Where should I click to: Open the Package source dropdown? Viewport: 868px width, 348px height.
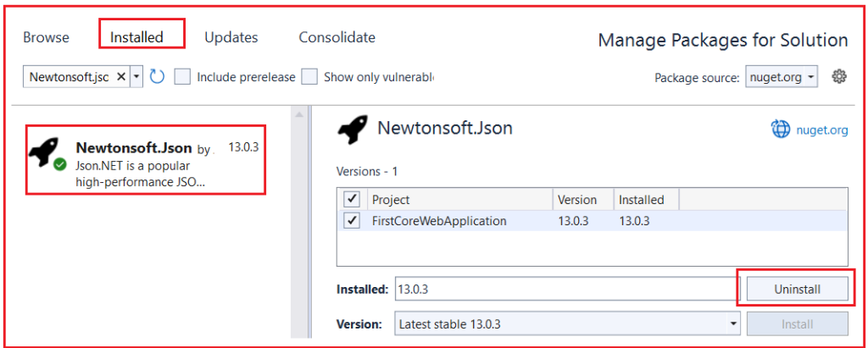click(x=782, y=77)
